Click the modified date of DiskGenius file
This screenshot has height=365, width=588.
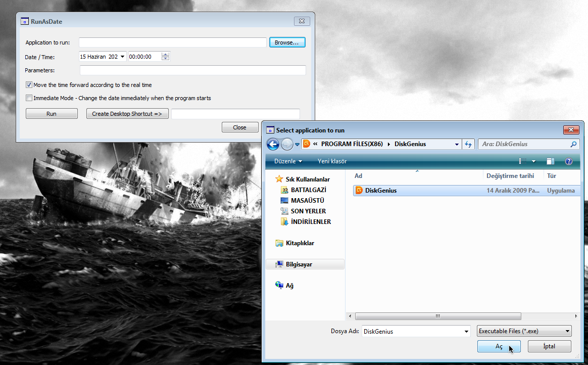tap(513, 191)
